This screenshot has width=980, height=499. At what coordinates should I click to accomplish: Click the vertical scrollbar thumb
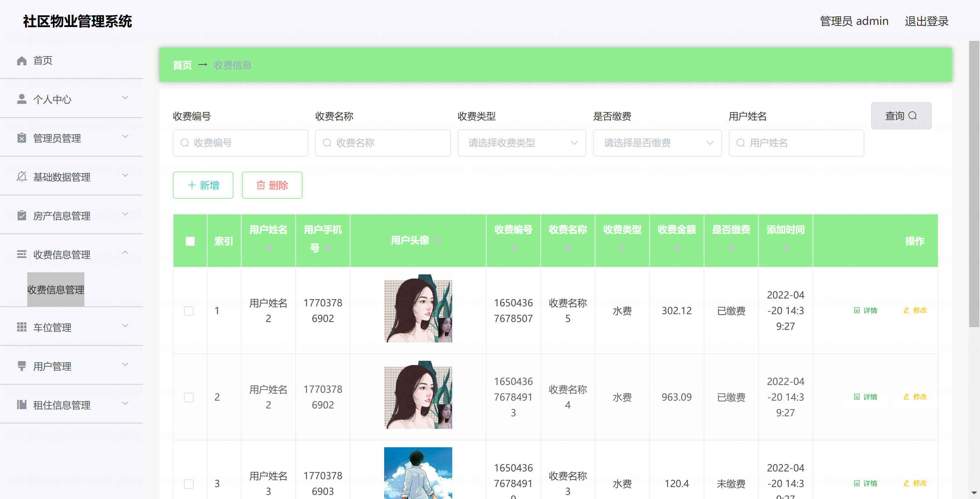[x=974, y=184]
